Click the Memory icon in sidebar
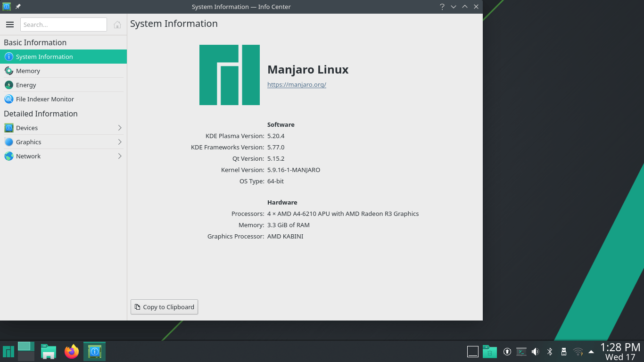 click(x=8, y=71)
